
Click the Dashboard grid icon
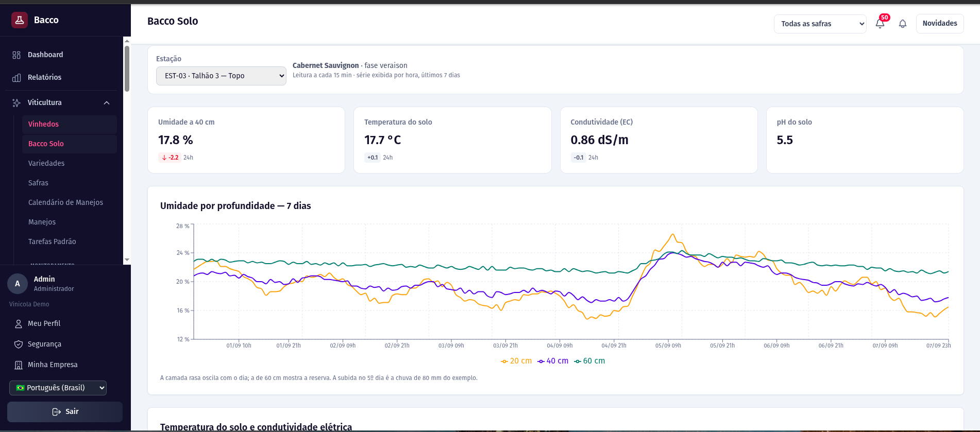16,55
